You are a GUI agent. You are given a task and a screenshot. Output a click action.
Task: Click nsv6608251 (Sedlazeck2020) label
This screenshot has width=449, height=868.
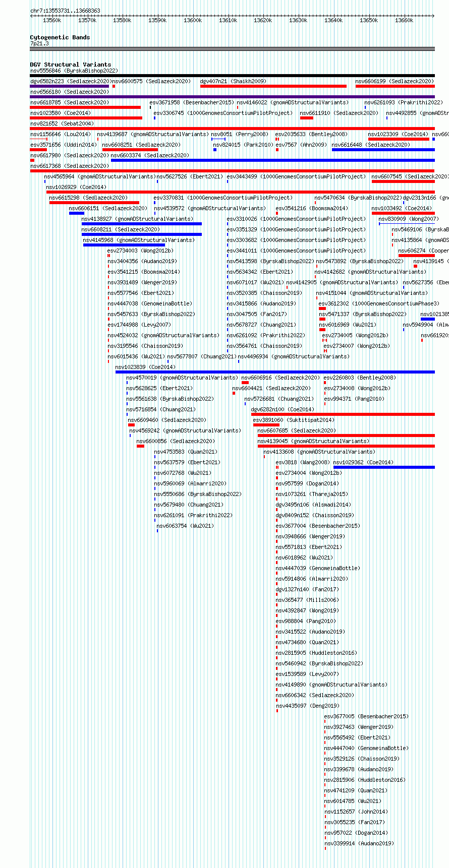(x=141, y=145)
